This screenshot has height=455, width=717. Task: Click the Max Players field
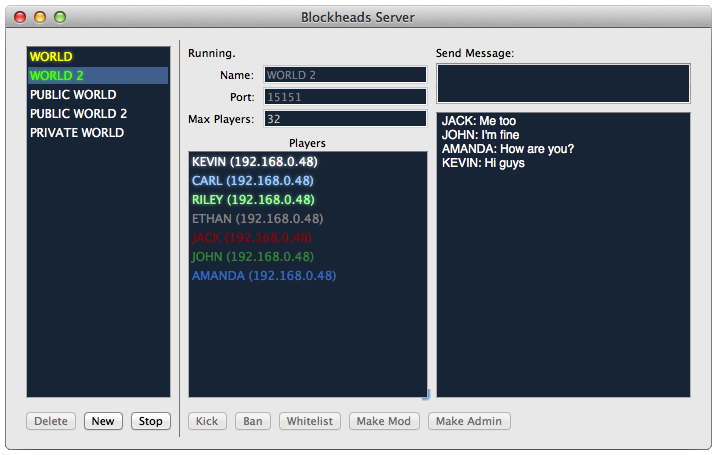click(x=345, y=119)
